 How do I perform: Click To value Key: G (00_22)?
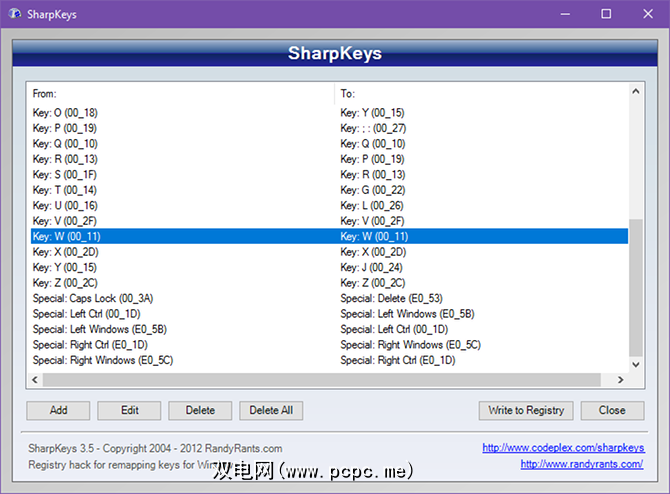[373, 190]
